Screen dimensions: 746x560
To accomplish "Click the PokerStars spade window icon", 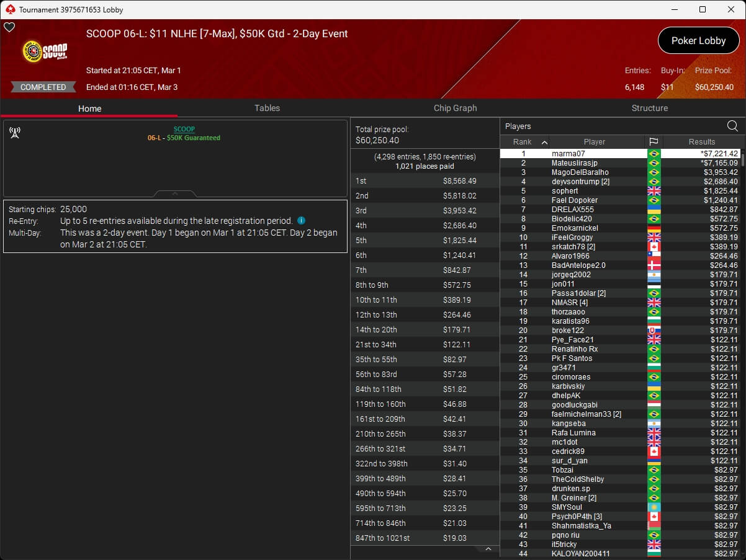I will click(9, 9).
